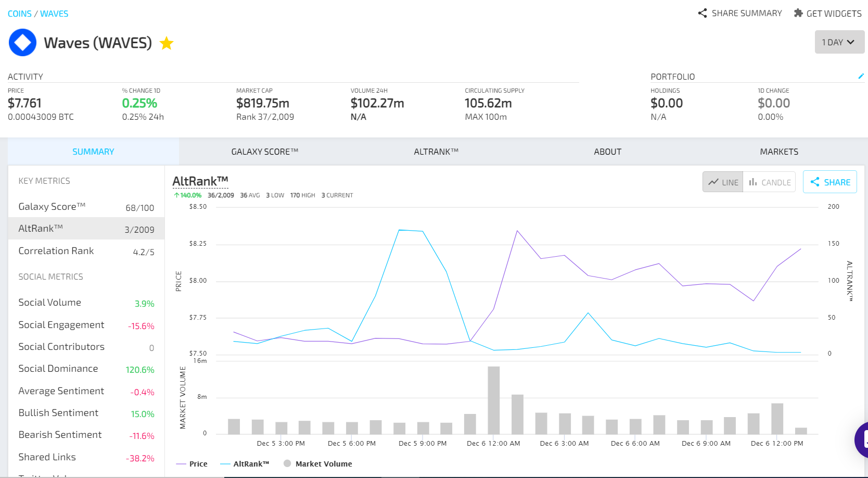Open the About tab

coord(607,152)
